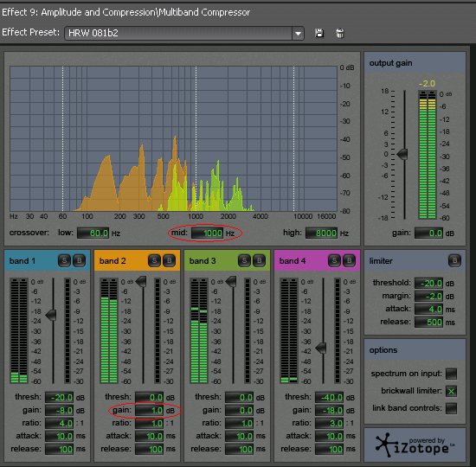Enable the link band controls checkbox

coord(451,408)
